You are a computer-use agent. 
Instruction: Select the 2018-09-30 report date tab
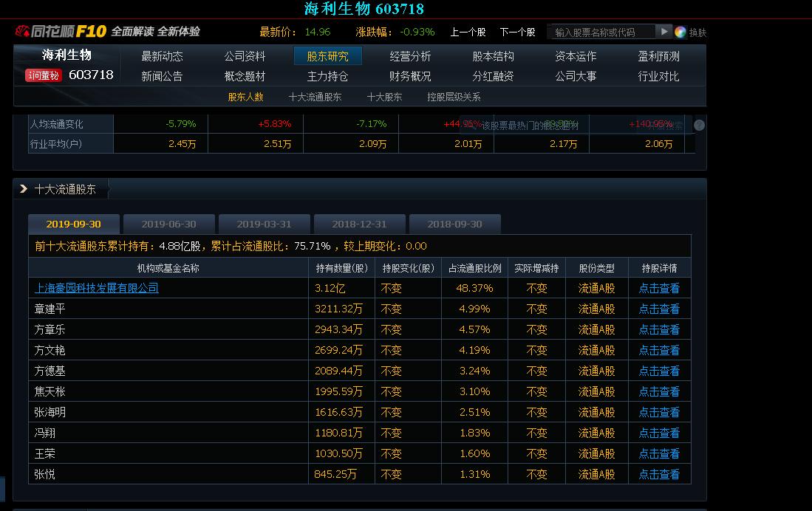[454, 224]
